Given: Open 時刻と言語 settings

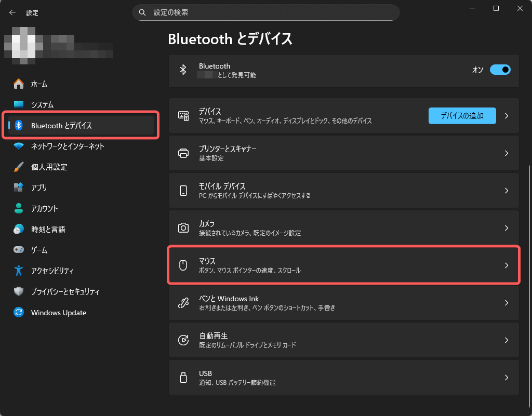Looking at the screenshot, I should pyautogui.click(x=81, y=229).
